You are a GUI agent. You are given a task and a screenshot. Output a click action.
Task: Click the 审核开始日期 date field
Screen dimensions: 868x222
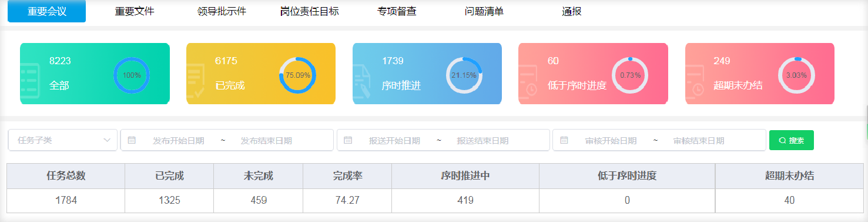coord(611,141)
